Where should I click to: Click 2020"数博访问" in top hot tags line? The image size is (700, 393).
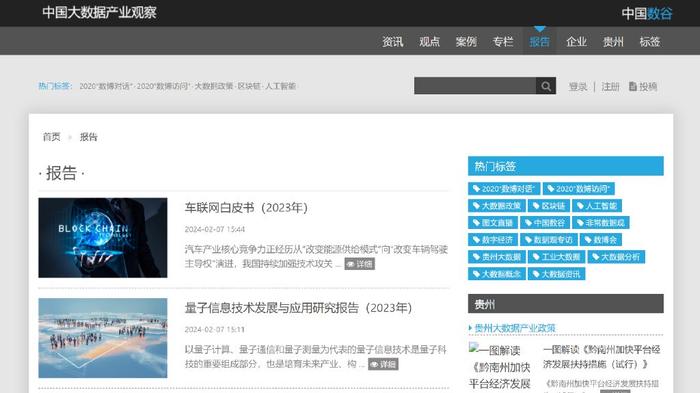[163, 86]
